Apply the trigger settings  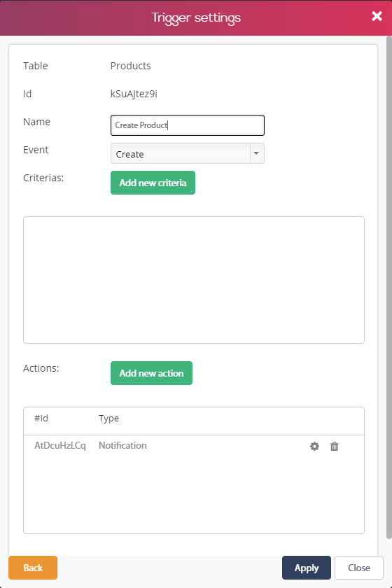[307, 568]
